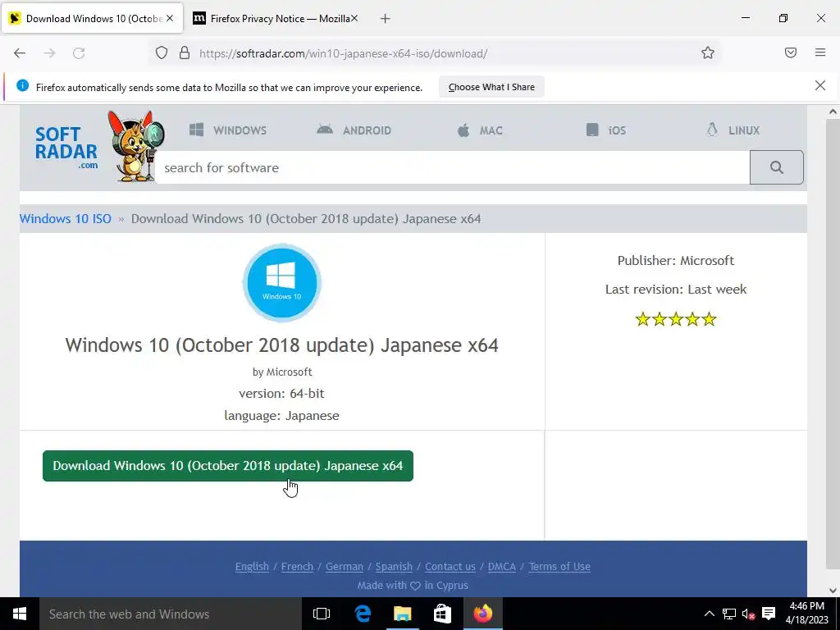Open a new browser tab
840x630 pixels.
385,19
